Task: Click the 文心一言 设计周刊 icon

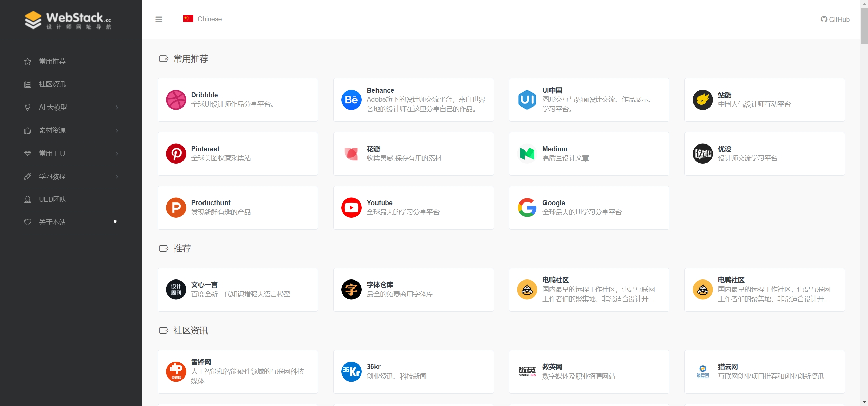Action: click(x=176, y=290)
